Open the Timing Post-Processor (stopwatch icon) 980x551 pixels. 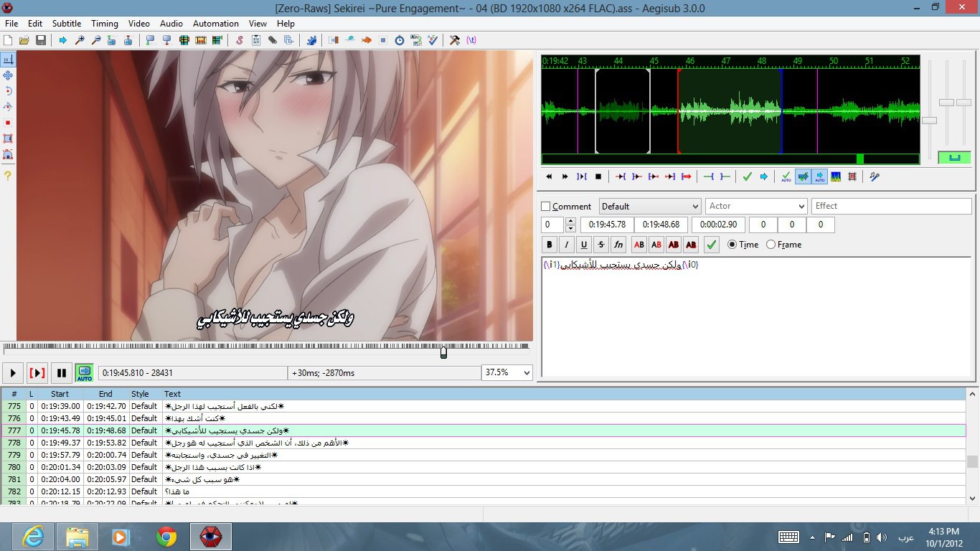tap(400, 40)
